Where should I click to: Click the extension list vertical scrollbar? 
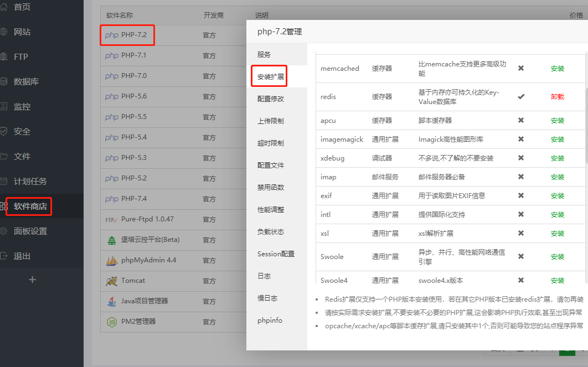[586, 126]
